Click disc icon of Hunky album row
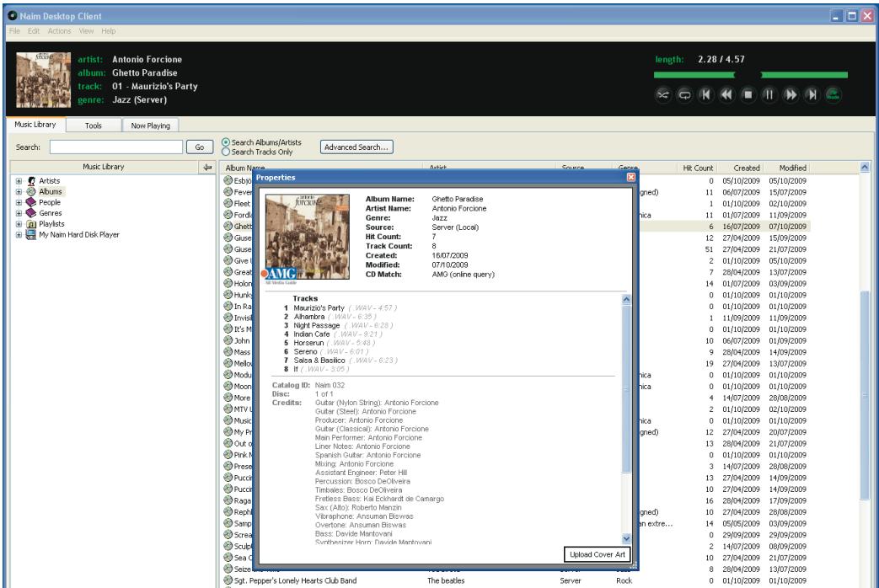The image size is (879, 588). 228,294
